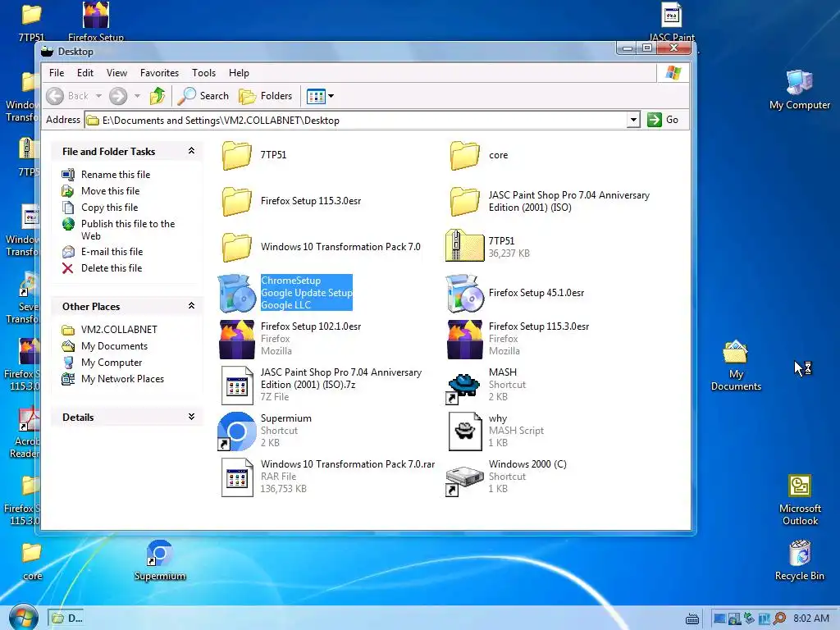Click the Back navigation button
The width and height of the screenshot is (840, 630).
click(x=68, y=96)
